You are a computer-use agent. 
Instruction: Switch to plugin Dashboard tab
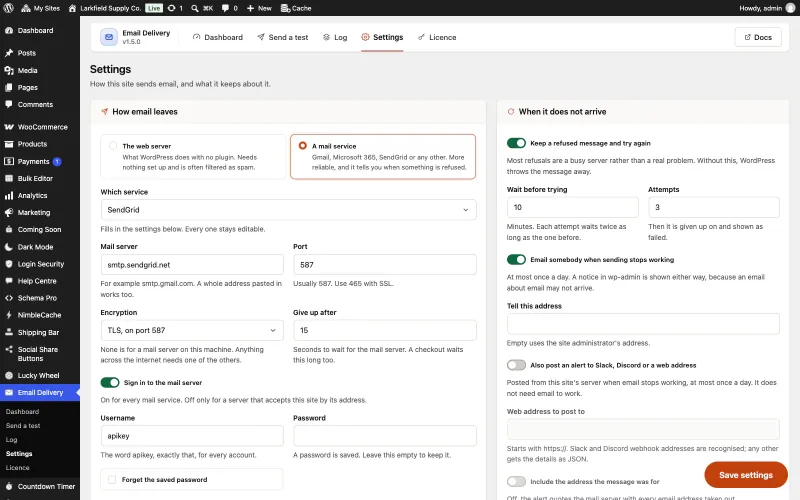218,37
